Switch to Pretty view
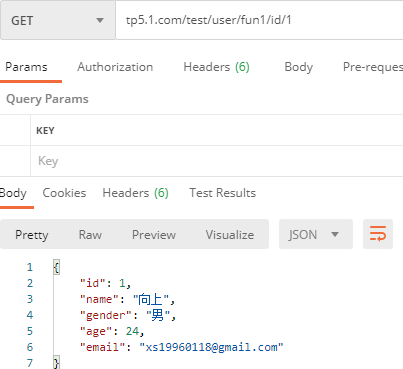Viewport: 403px width, 369px height. pos(32,235)
